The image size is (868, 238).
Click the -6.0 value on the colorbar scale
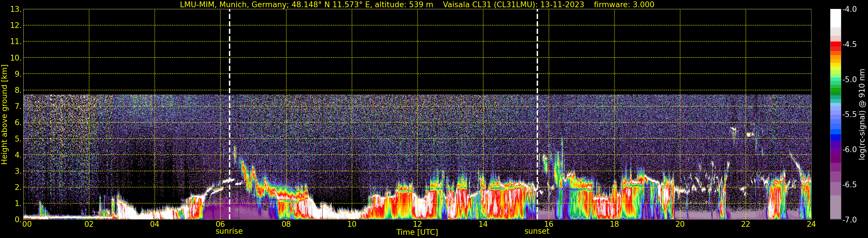pyautogui.click(x=850, y=150)
